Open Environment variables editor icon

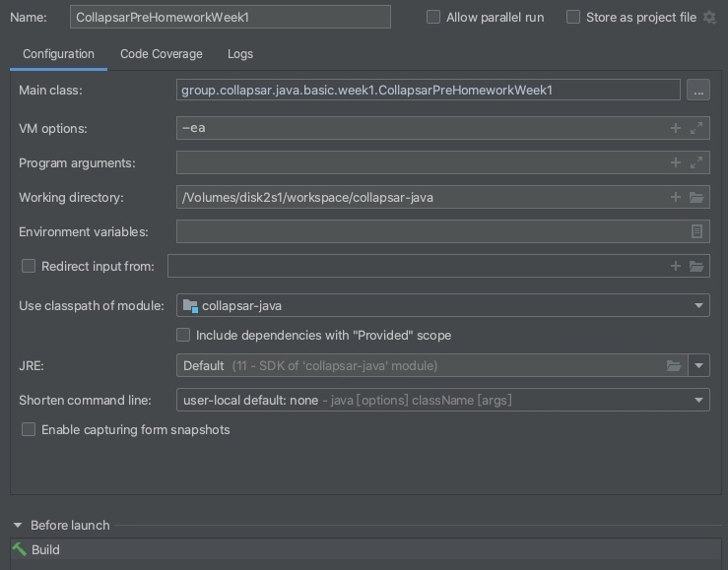point(697,231)
